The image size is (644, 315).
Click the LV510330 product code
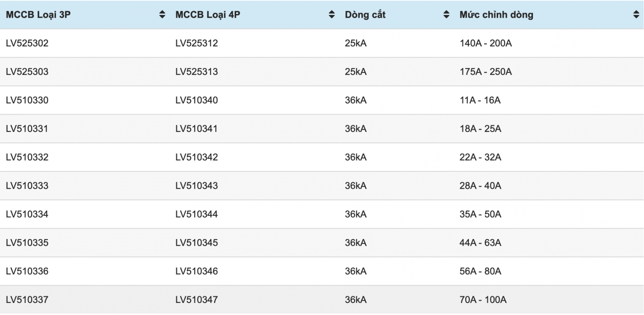[27, 100]
